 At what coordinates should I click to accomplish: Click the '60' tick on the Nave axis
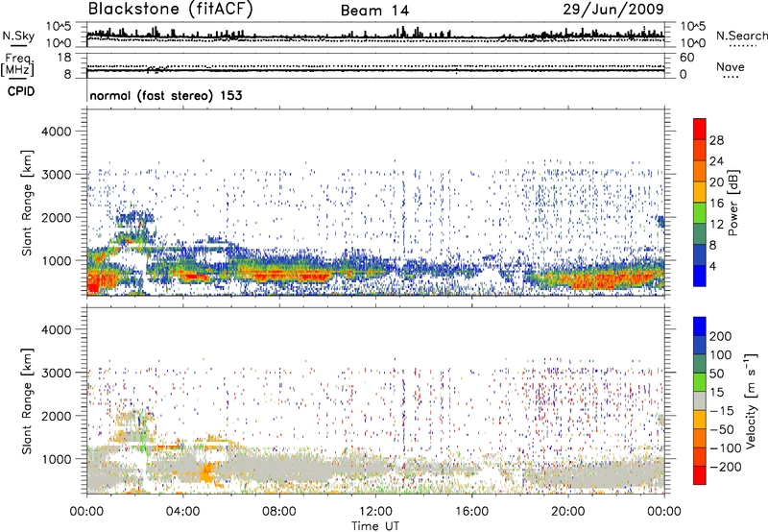click(686, 58)
